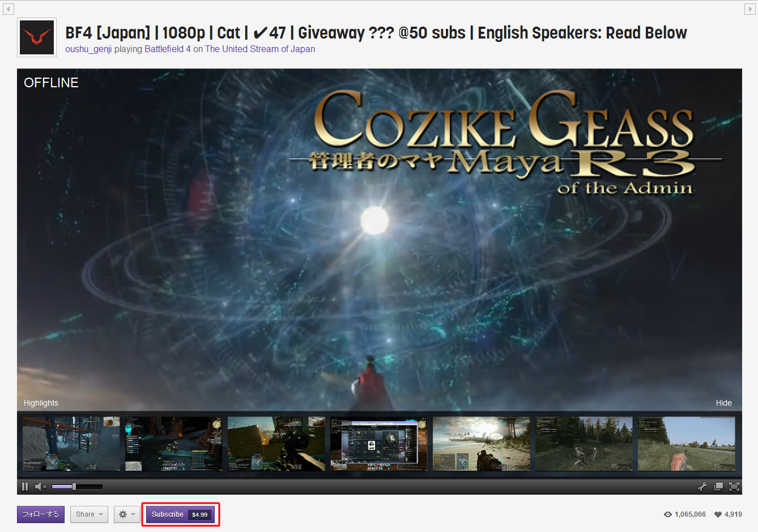Open the first highlight thumbnail of the warehouse scene

click(71, 444)
